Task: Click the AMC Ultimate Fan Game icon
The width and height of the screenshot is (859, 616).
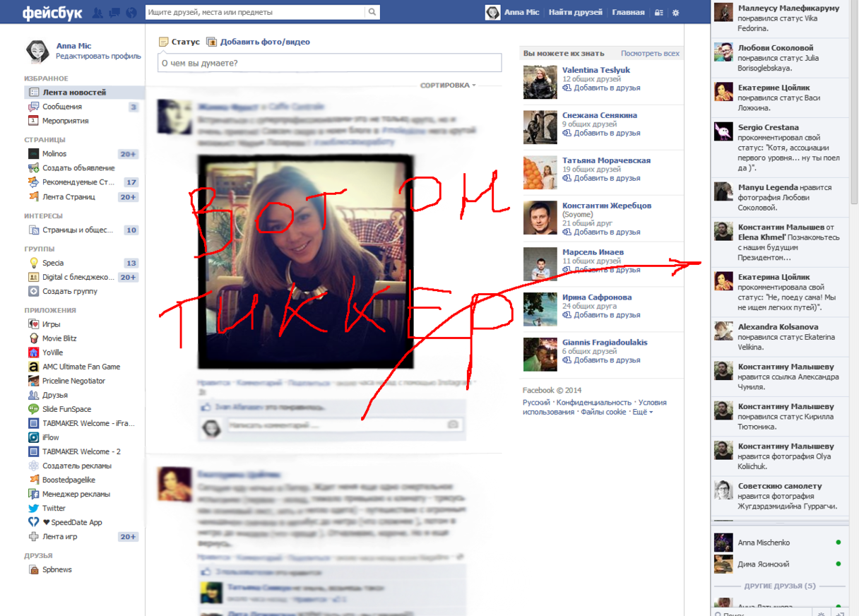Action: click(x=33, y=367)
